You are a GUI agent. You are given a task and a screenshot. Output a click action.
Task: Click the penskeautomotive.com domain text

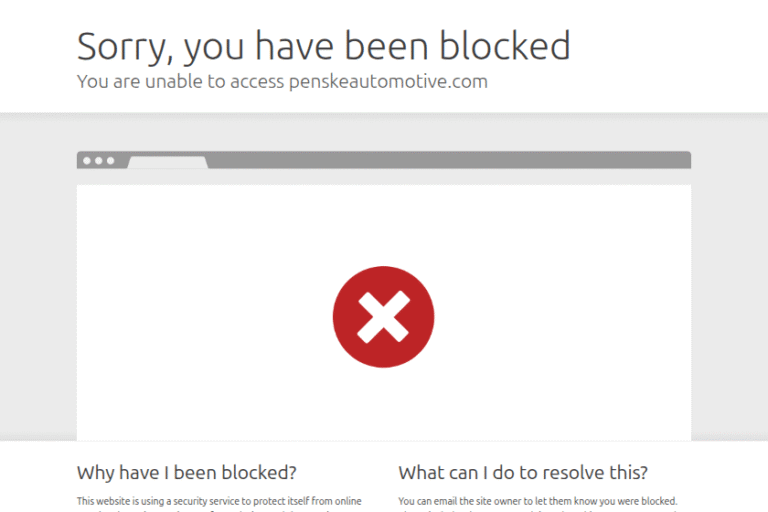click(388, 82)
